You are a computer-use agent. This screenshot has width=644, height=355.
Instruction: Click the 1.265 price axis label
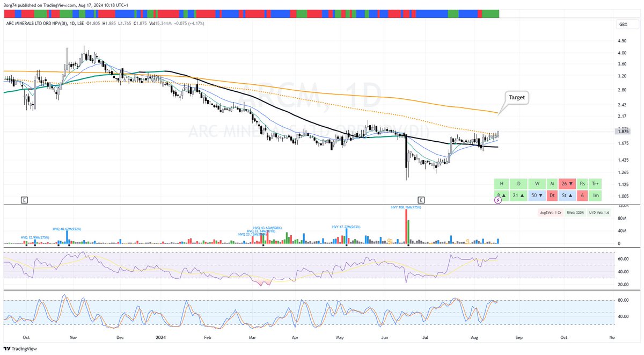click(623, 172)
